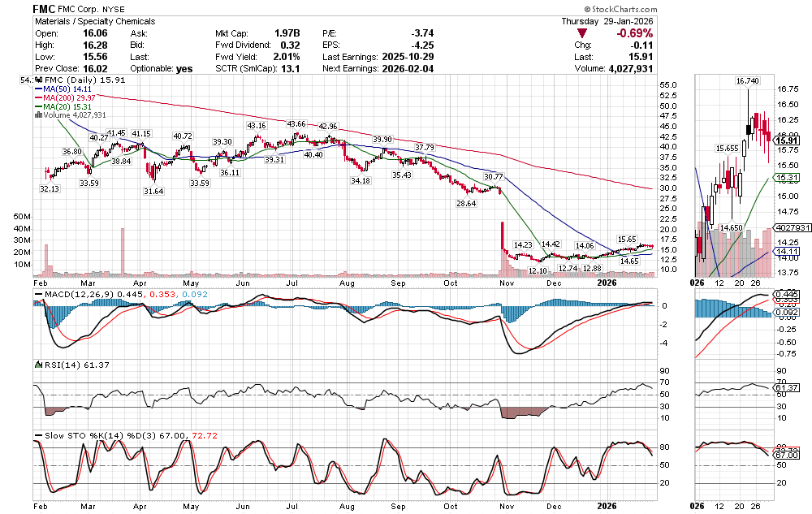This screenshot has height=514, width=812.
Task: Click the FMC (Daily) candlestick legend marker
Action: [x=38, y=81]
